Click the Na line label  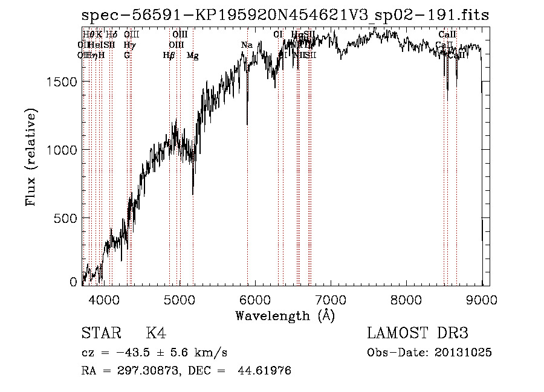click(x=247, y=45)
